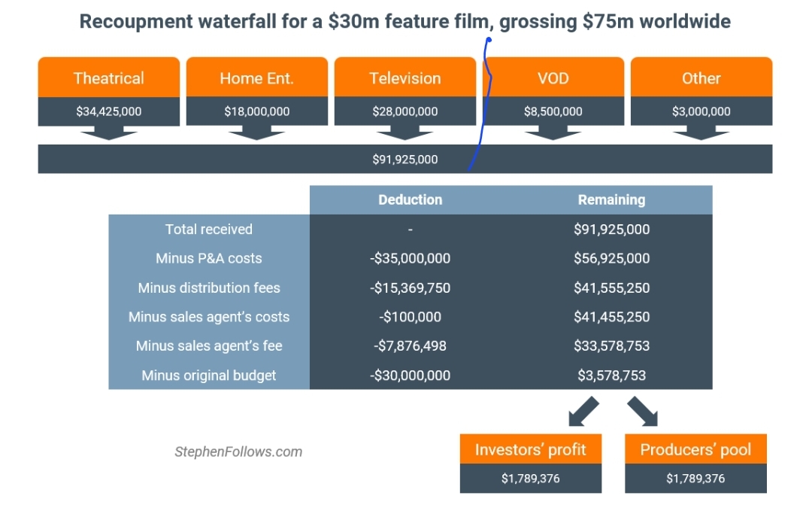Select the Minus original budget row
812x511 pixels.
tap(209, 375)
